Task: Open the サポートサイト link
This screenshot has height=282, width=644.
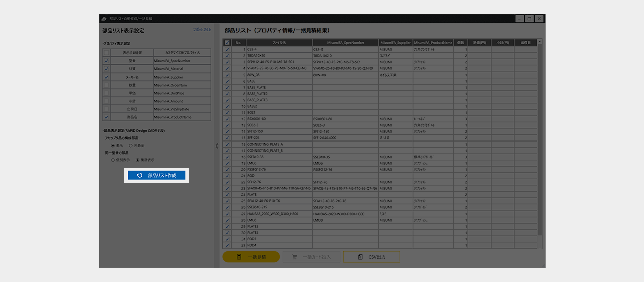Action: (202, 30)
